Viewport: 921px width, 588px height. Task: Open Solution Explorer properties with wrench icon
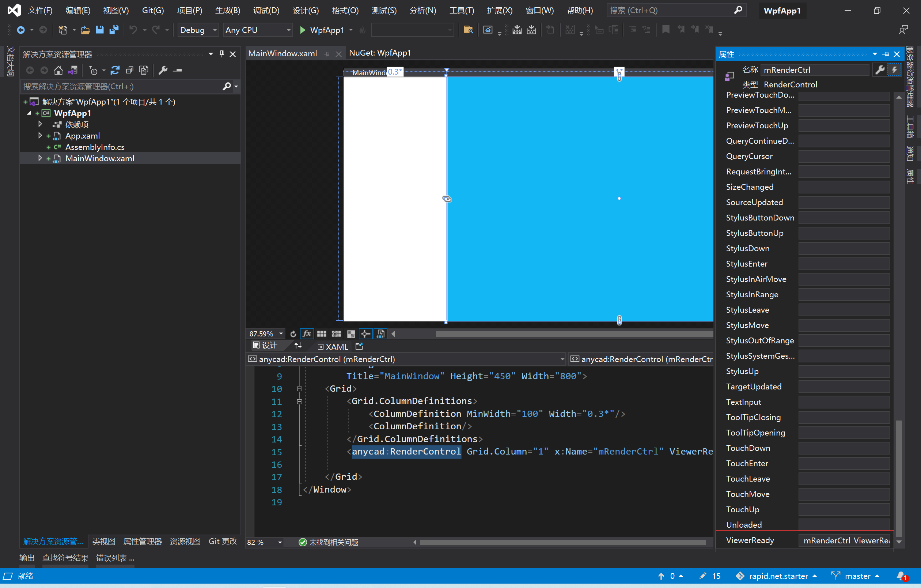(164, 70)
